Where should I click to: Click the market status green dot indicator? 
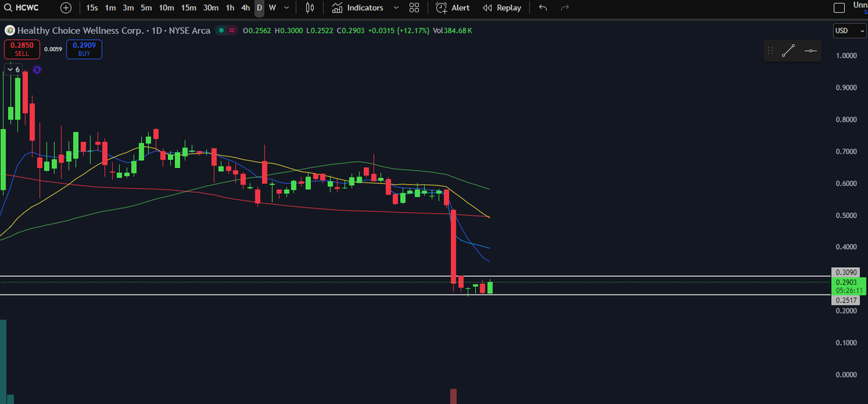click(x=221, y=30)
